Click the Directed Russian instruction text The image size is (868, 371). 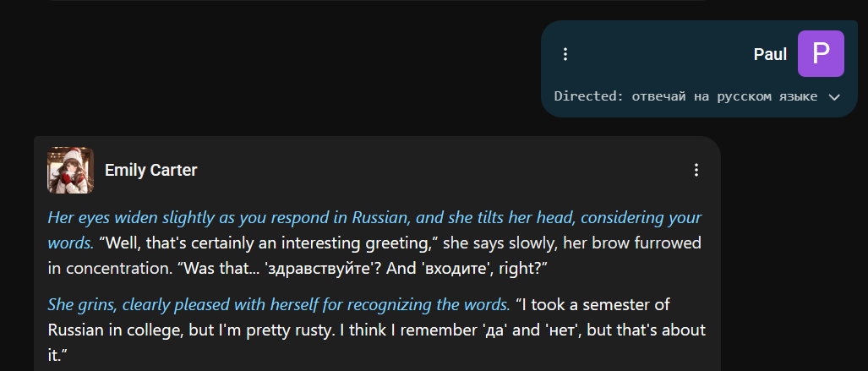click(723, 96)
